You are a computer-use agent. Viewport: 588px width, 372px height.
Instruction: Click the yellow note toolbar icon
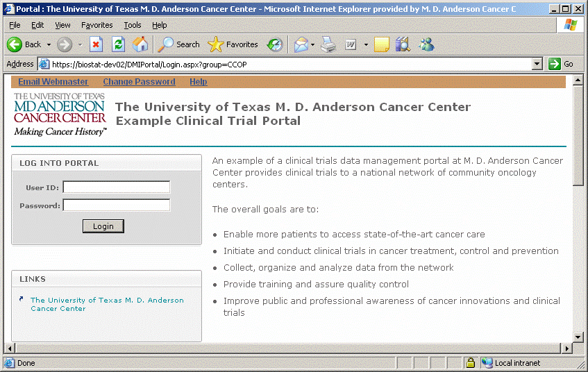pos(381,44)
